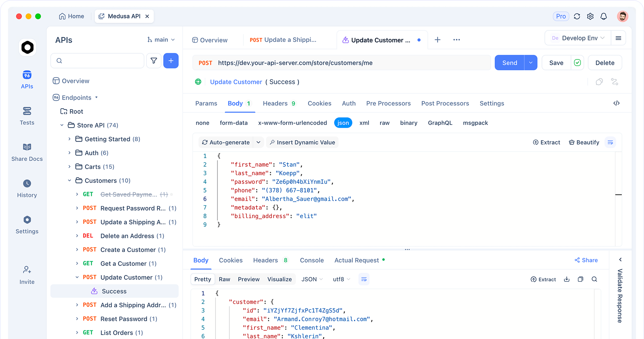Viewport: 644px width, 339px height.
Task: Download the response body
Action: coord(567,279)
